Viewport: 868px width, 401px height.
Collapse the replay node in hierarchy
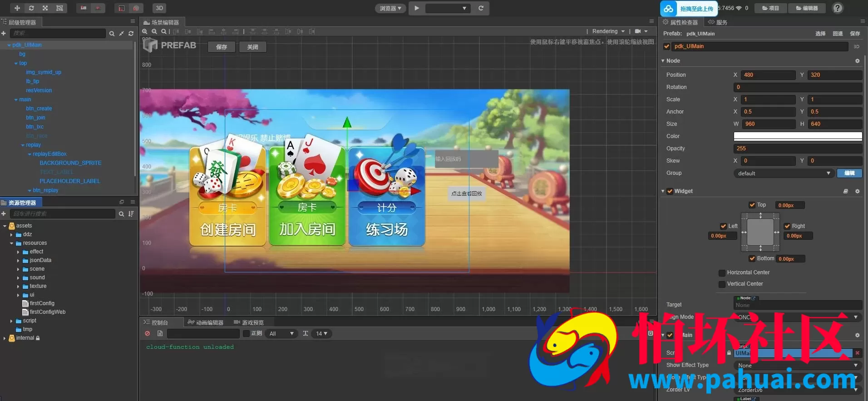(x=23, y=145)
